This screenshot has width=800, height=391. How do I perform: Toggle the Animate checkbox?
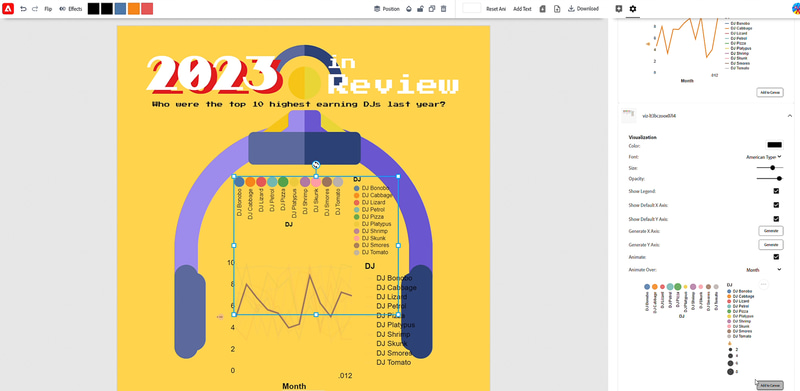point(776,257)
